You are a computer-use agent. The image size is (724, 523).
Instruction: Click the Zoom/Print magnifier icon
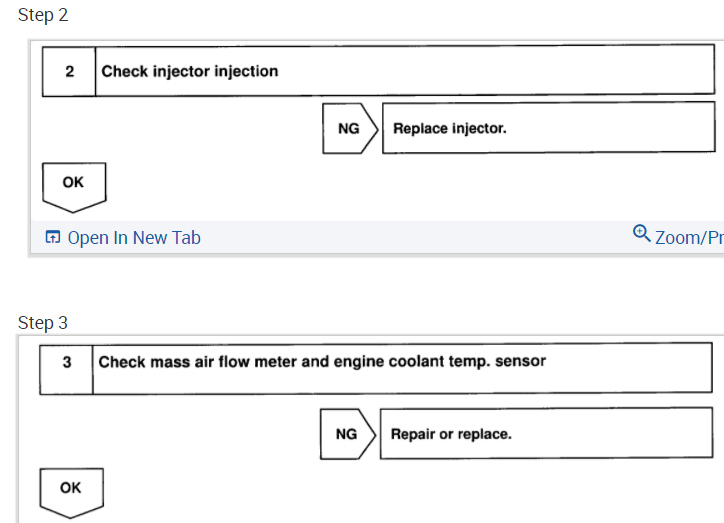tap(642, 234)
